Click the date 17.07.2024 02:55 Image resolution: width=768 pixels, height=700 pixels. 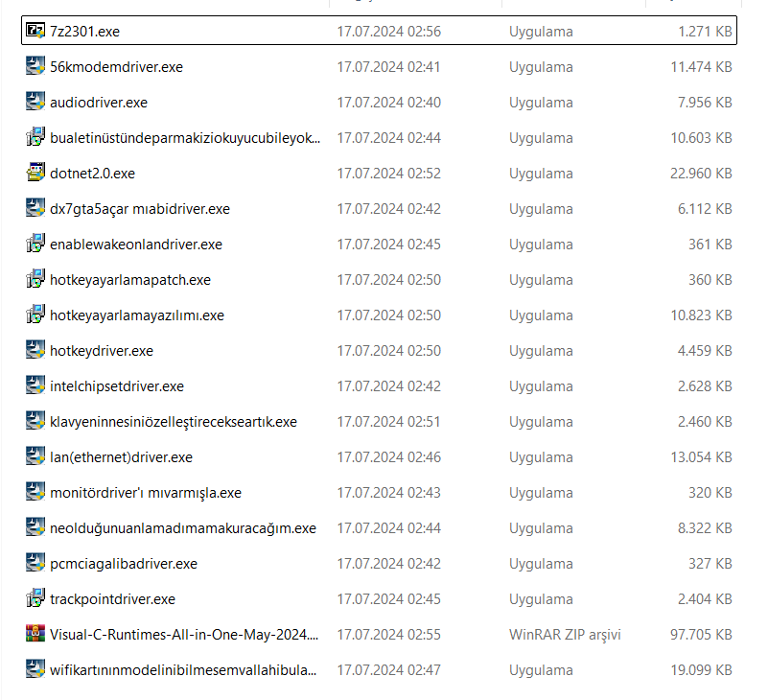(389, 635)
